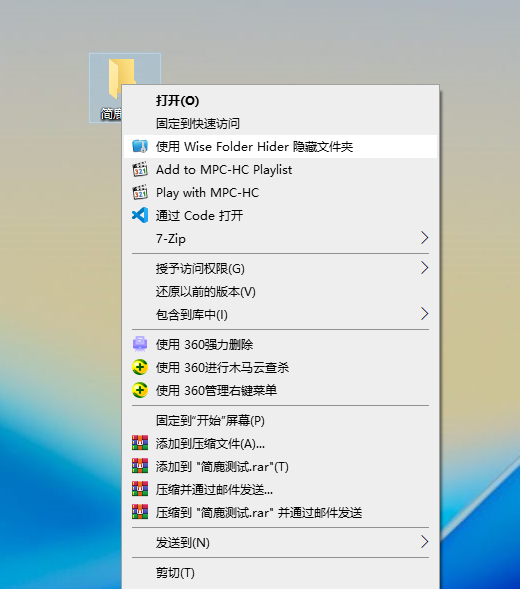Select Add to MPC-HC Playlist entry

click(281, 170)
